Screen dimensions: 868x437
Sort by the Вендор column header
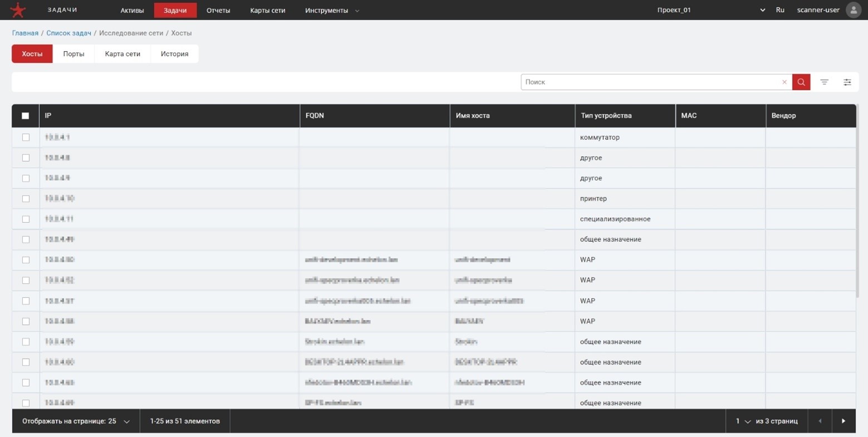811,116
